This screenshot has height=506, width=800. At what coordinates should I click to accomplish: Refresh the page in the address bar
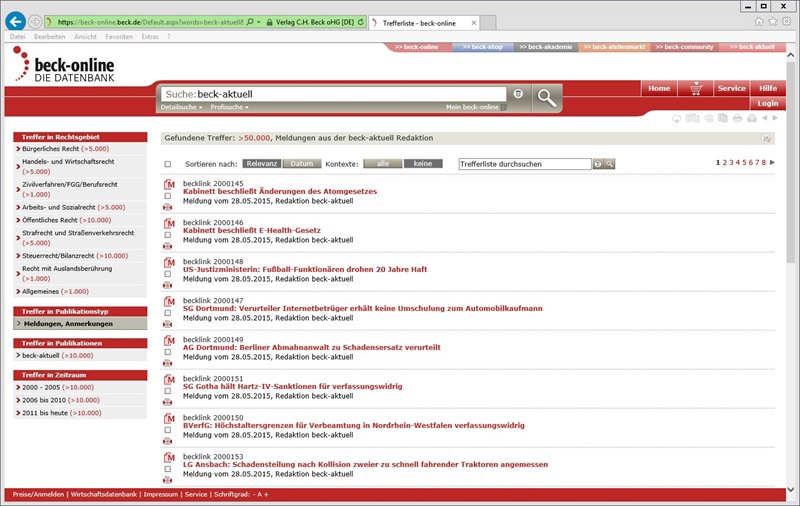point(361,22)
